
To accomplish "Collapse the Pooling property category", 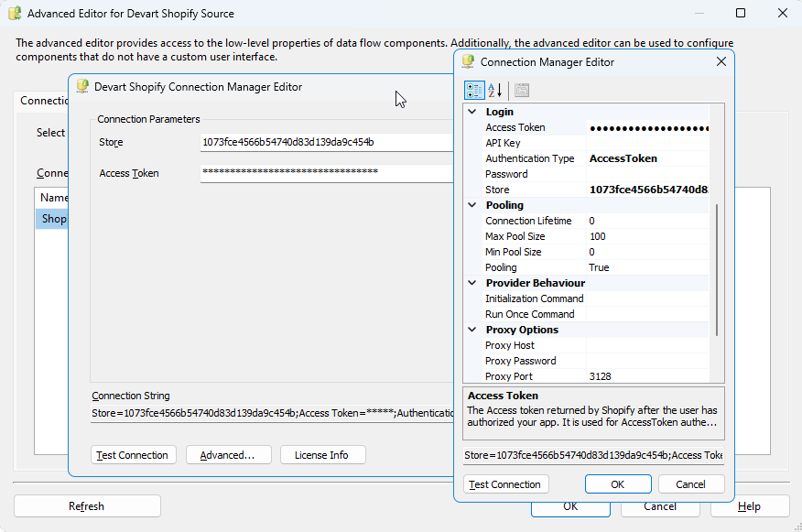I will [473, 205].
